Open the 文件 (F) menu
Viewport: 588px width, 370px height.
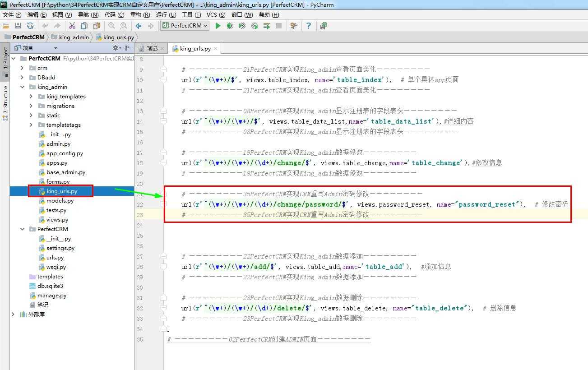click(12, 15)
